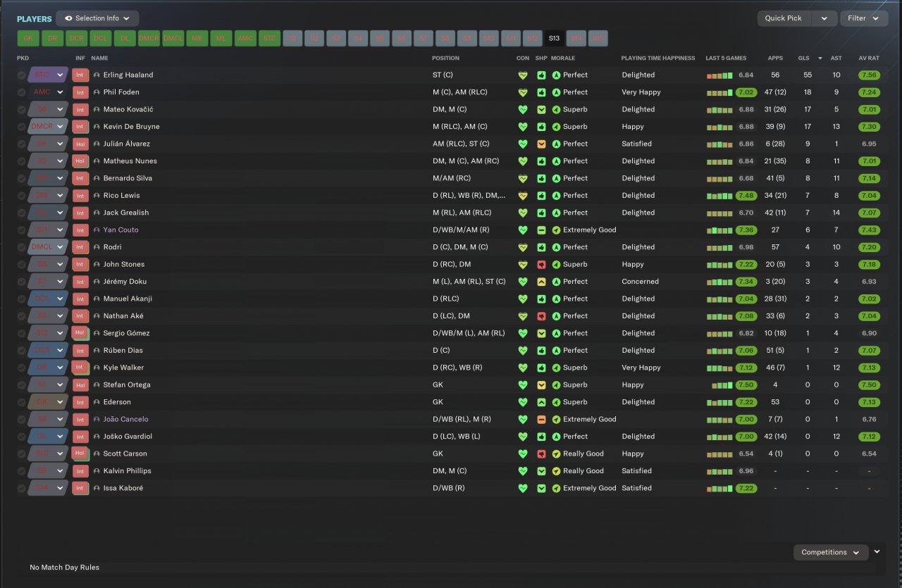Click Jérémy Doku's Concerned playing time status
The height and width of the screenshot is (588, 902).
point(641,282)
